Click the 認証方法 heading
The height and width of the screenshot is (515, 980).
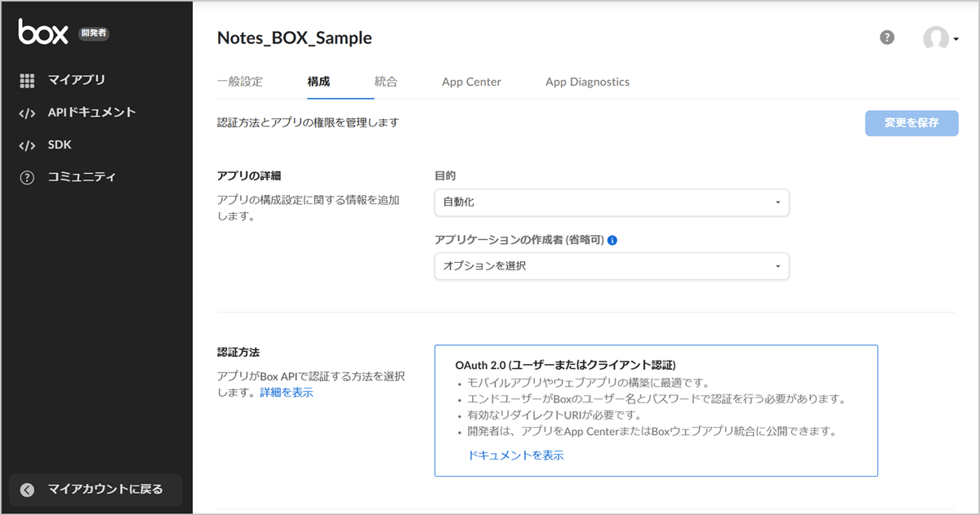click(238, 353)
